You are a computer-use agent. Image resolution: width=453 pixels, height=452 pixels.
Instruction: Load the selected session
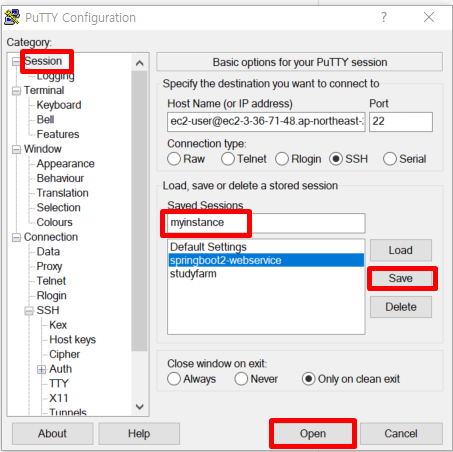tap(401, 250)
